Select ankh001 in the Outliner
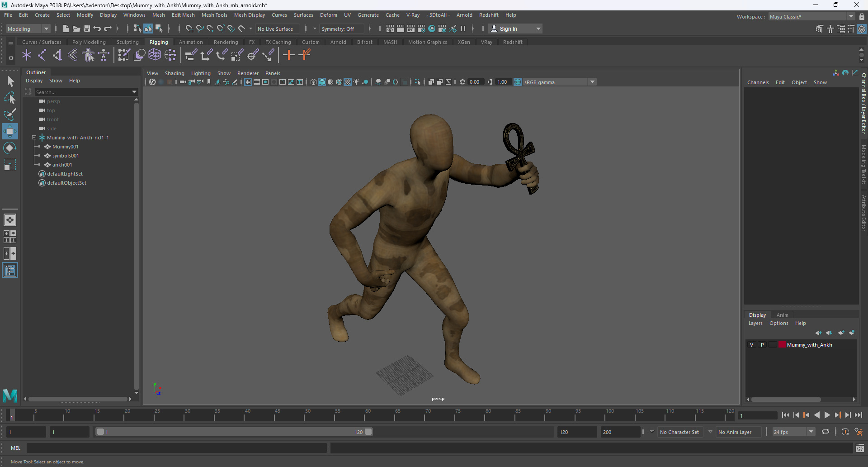This screenshot has height=467, width=868. (62, 165)
